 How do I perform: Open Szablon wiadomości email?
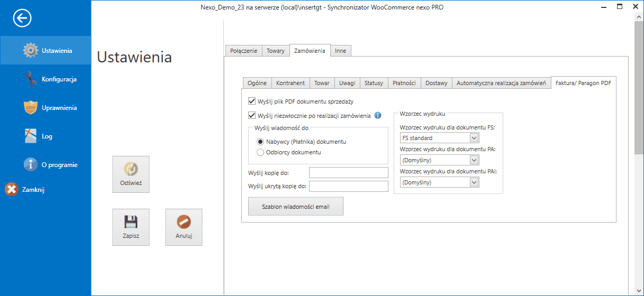(296, 207)
